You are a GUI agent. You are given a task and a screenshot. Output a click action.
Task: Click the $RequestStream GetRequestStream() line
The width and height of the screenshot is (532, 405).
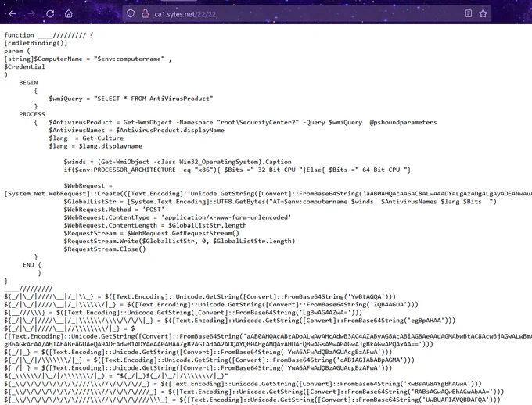[x=151, y=233]
